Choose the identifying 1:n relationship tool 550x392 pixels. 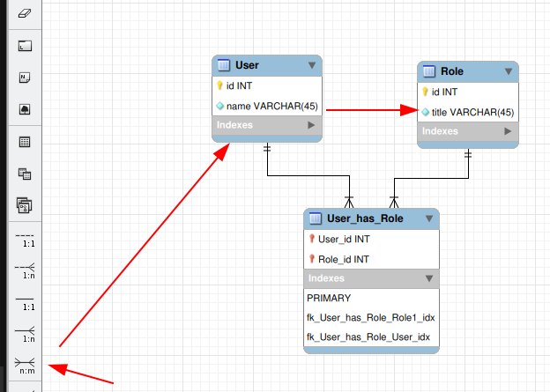pos(26,333)
